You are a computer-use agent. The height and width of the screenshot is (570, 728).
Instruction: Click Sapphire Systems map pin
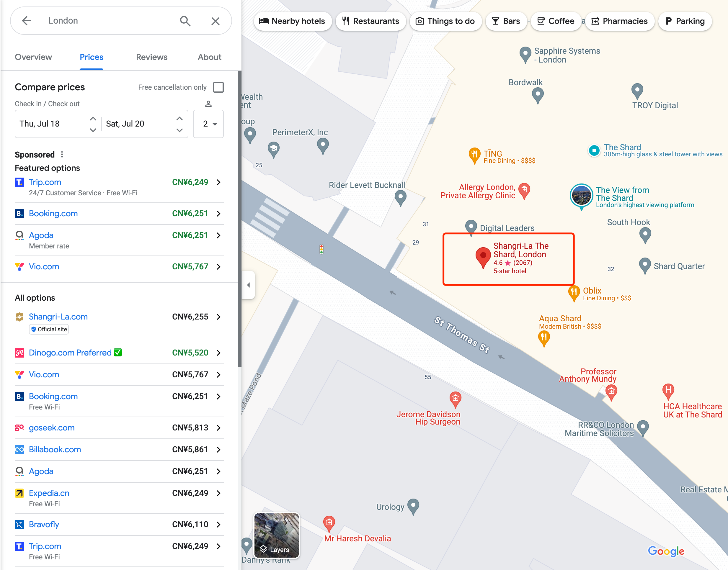point(525,55)
